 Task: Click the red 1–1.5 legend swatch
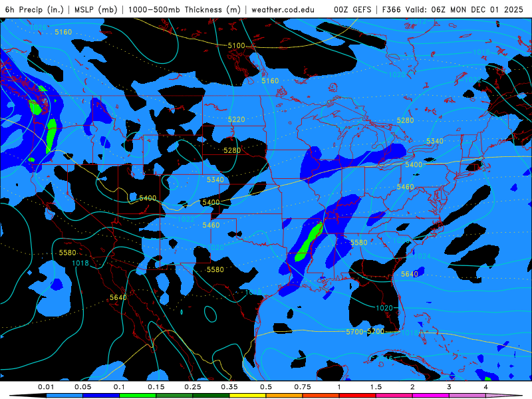pos(358,396)
